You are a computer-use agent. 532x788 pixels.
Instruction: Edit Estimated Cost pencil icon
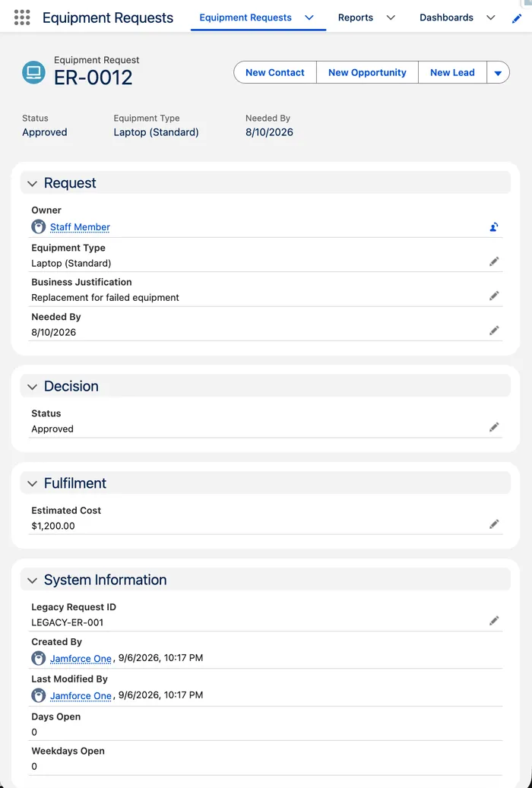(494, 524)
